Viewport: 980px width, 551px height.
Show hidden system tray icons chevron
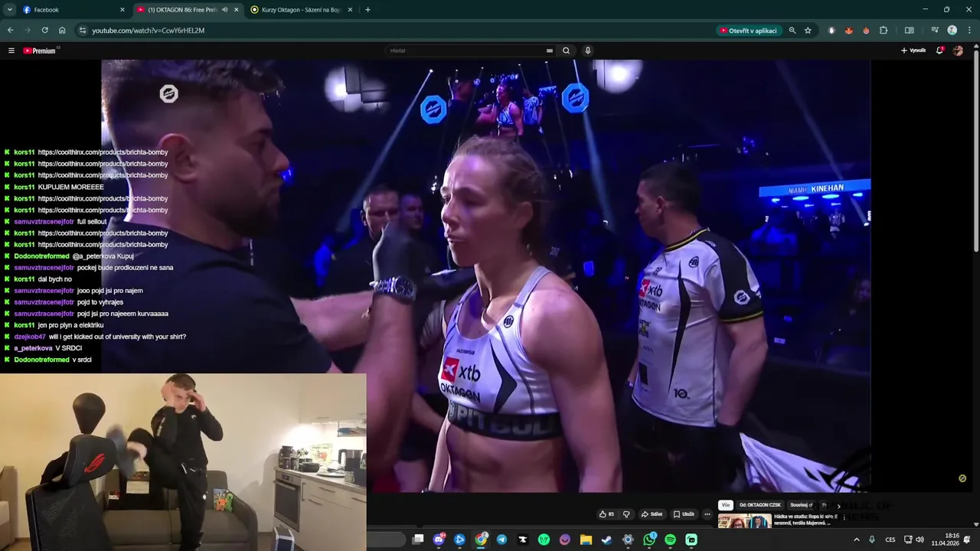[857, 540]
